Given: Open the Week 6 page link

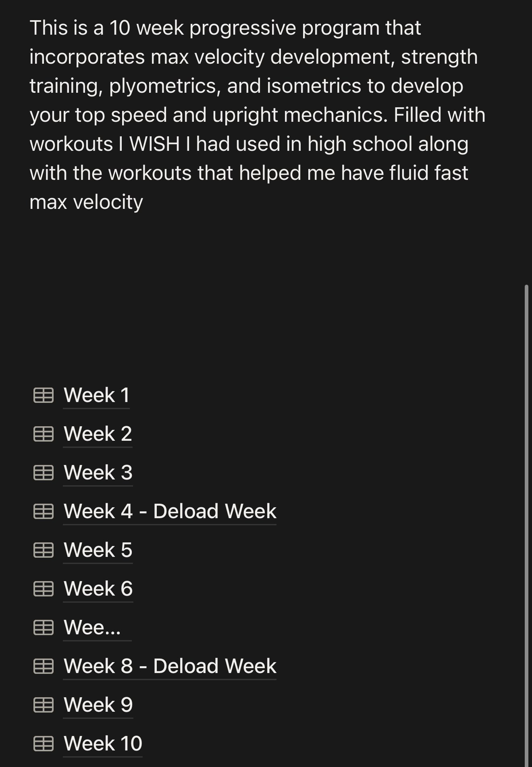Looking at the screenshot, I should pos(98,589).
